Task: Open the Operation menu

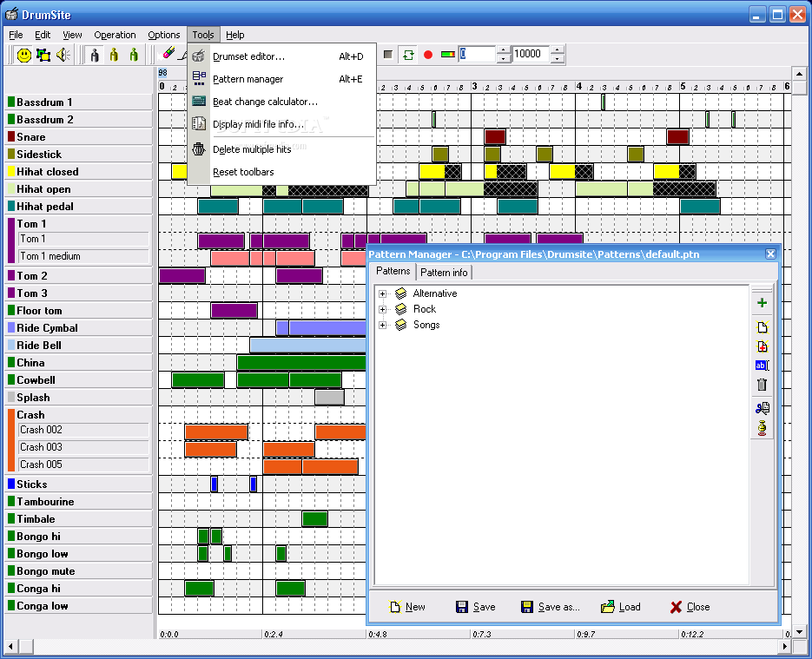Action: pos(115,35)
